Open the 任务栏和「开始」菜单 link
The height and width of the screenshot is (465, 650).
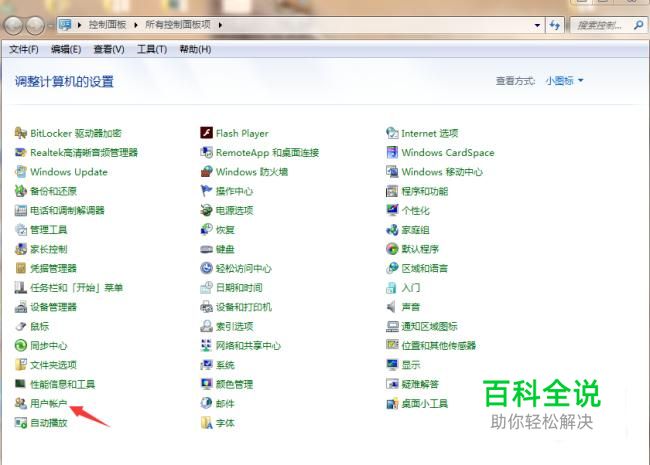click(x=77, y=288)
